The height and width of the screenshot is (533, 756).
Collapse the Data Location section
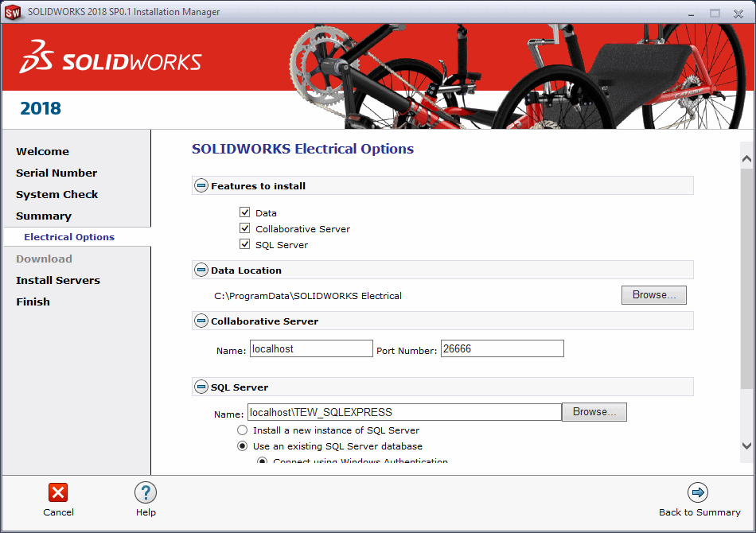[201, 270]
